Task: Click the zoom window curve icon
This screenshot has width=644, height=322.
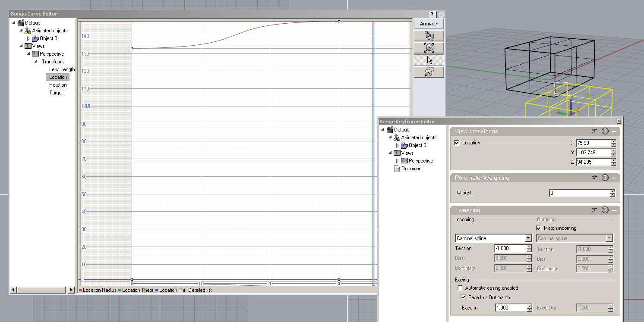Action: 429,72
